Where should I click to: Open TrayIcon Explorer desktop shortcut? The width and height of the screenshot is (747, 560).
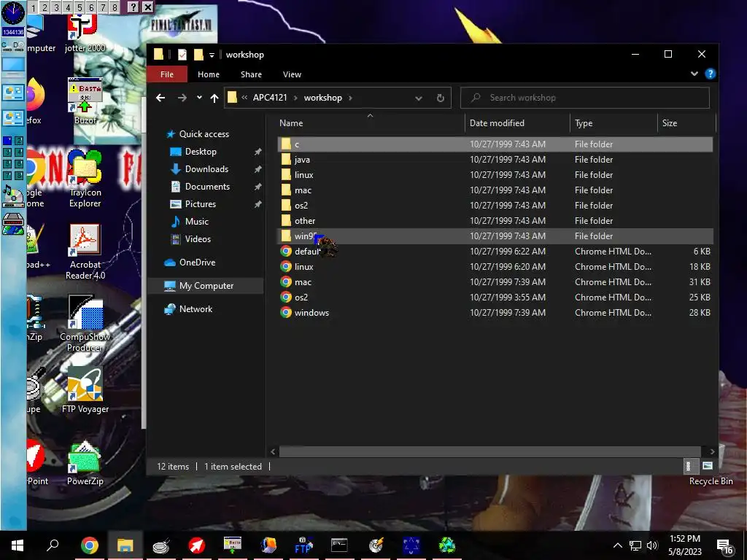(85, 179)
